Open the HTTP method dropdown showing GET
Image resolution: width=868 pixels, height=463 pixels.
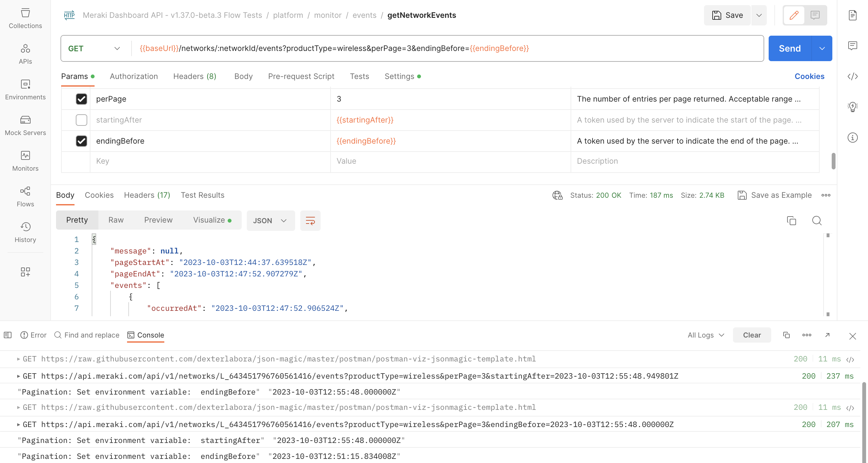(x=95, y=48)
